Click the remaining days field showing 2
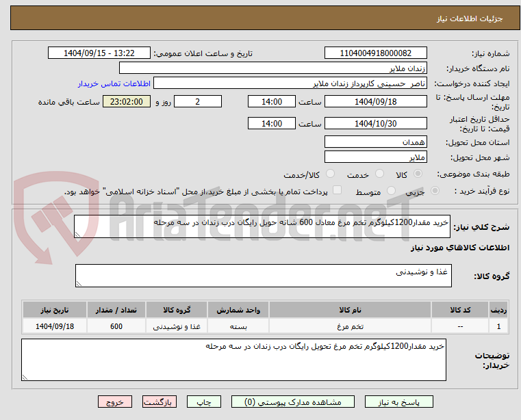 198,102
